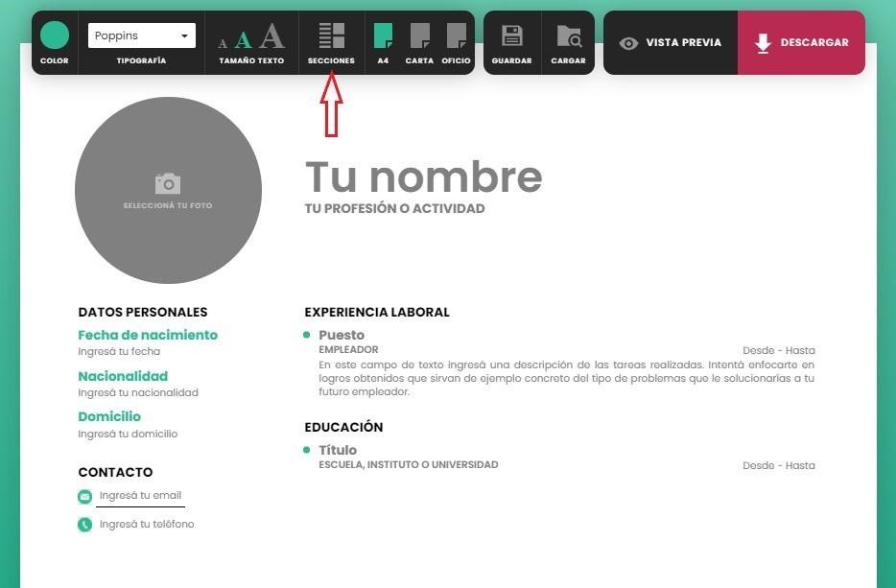This screenshot has height=588, width=896.
Task: Edit 'Ingresá tu fecha' field
Action: point(119,351)
